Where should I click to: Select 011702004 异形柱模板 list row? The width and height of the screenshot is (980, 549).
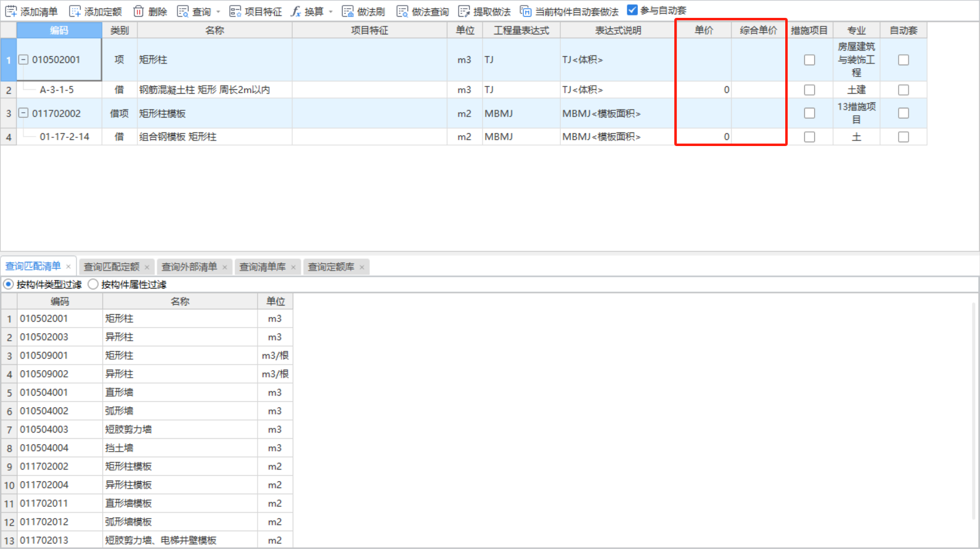(147, 485)
